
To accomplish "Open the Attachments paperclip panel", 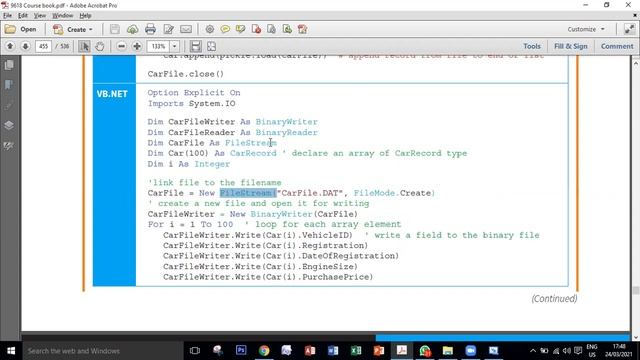I will pos(9,105).
